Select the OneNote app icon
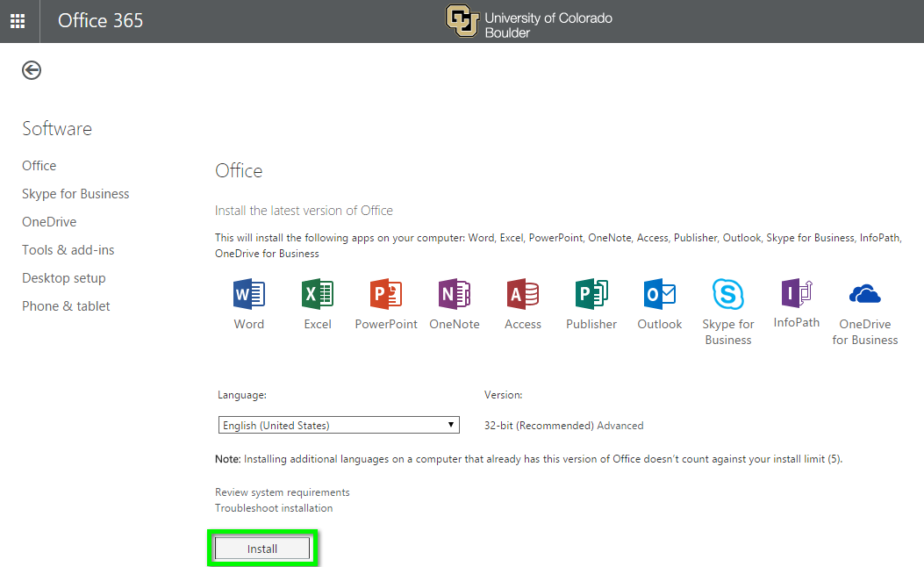The image size is (924, 567). click(x=455, y=294)
